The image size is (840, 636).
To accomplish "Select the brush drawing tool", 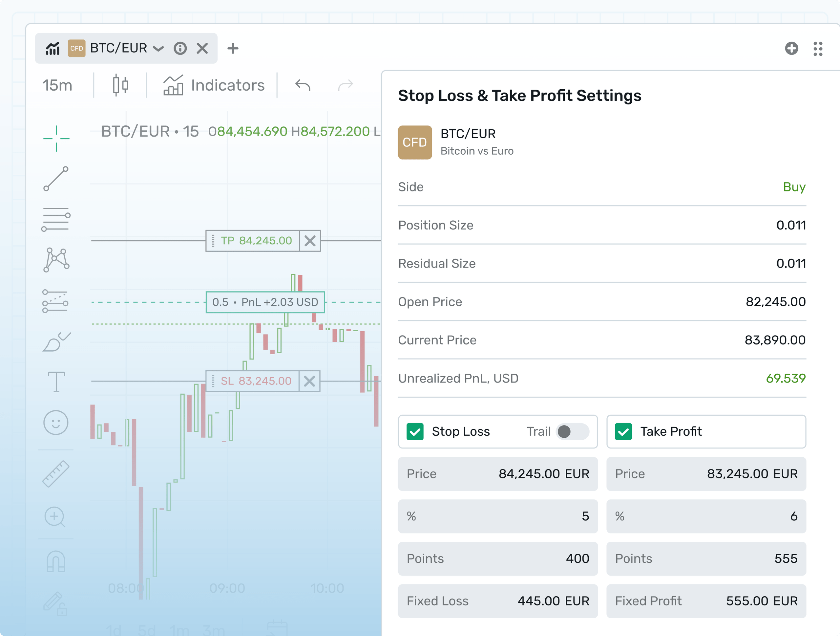I will [x=56, y=342].
